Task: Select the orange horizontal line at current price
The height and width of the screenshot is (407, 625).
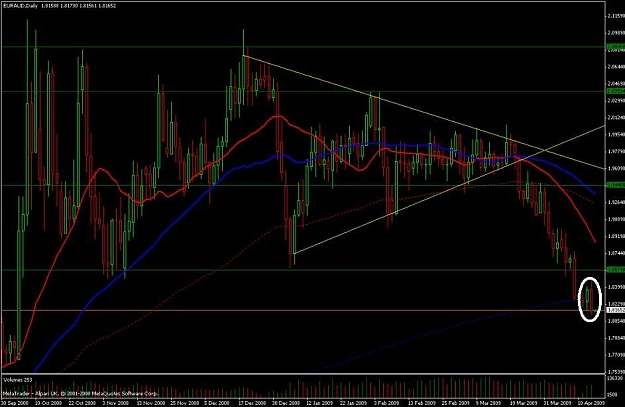Action: [303, 310]
